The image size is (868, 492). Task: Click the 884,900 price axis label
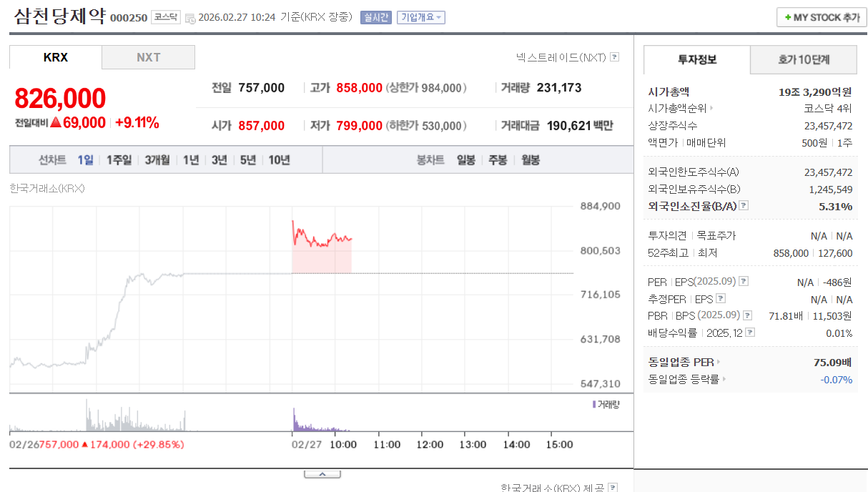[x=600, y=207]
